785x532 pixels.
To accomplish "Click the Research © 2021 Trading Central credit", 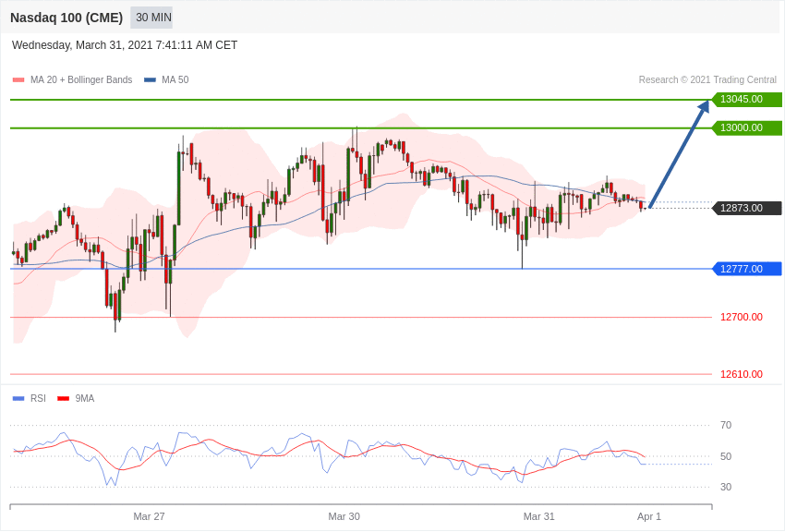I will 707,80.
